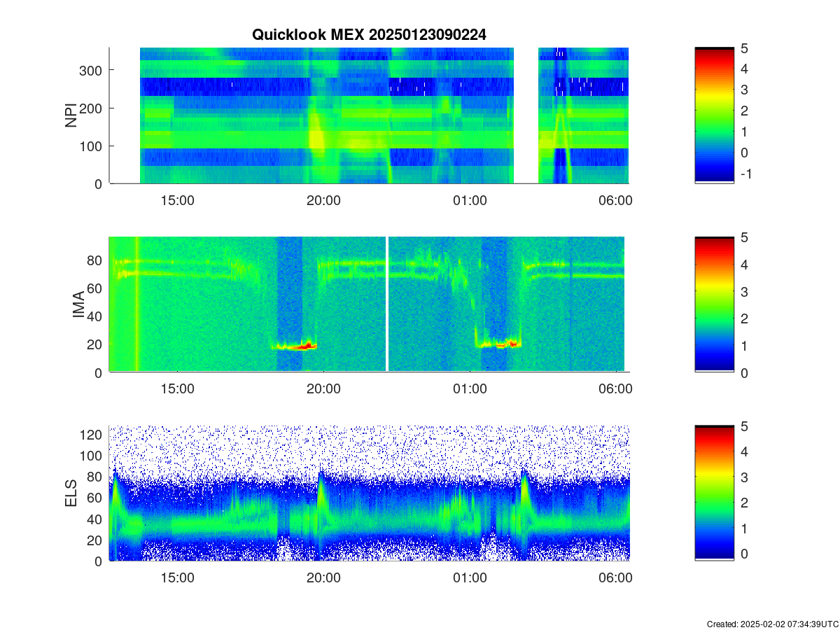Click the ELS y-axis label
The image size is (840, 630).
(71, 494)
